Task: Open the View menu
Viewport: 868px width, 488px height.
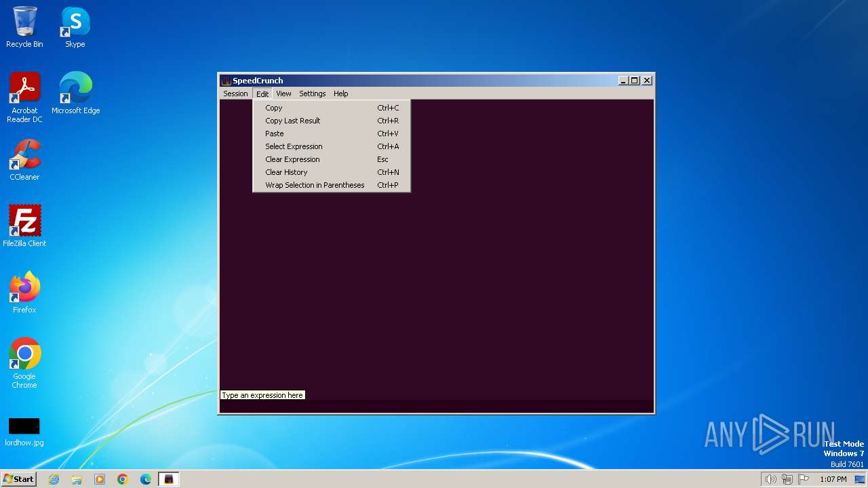Action: [x=283, y=94]
